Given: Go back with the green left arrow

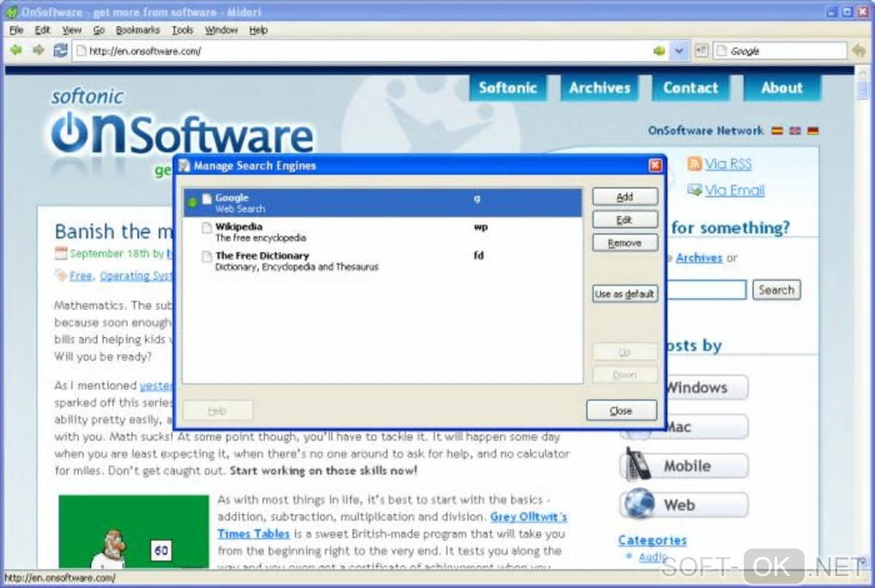Looking at the screenshot, I should click(16, 51).
